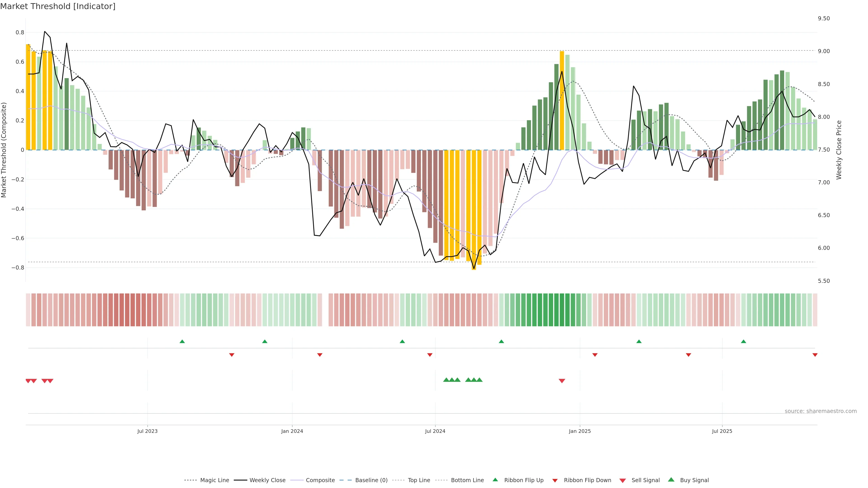Toggle the Top Line legend item
This screenshot has width=868, height=488.
[419, 480]
